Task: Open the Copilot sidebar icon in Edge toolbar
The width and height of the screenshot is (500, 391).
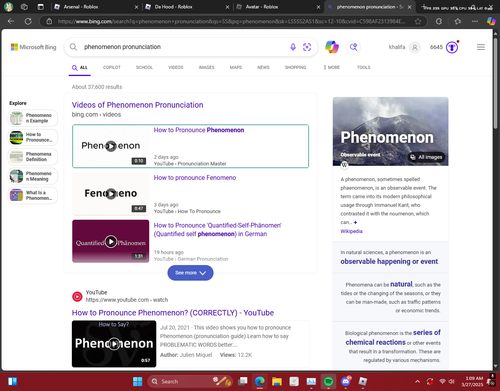Action: [x=491, y=21]
